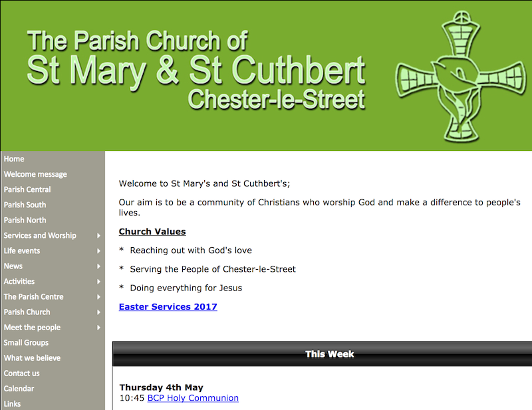The height and width of the screenshot is (410, 532).
Task: Click the Parish Church title banner text
Action: [196, 70]
